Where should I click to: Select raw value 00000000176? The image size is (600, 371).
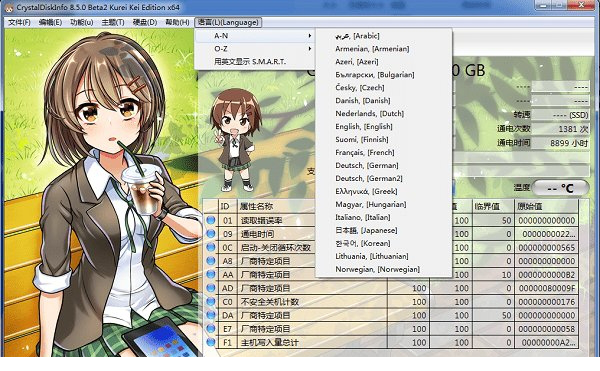[547, 302]
